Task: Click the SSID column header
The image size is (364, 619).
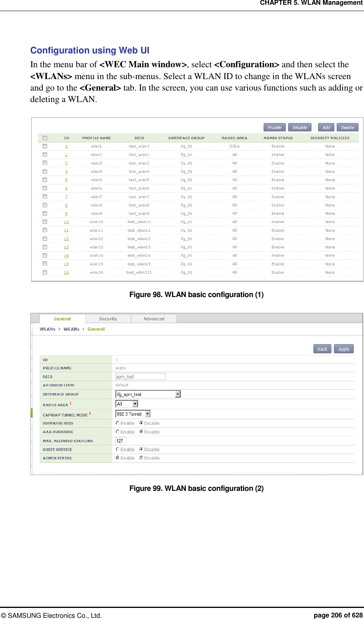Action: pyautogui.click(x=139, y=138)
